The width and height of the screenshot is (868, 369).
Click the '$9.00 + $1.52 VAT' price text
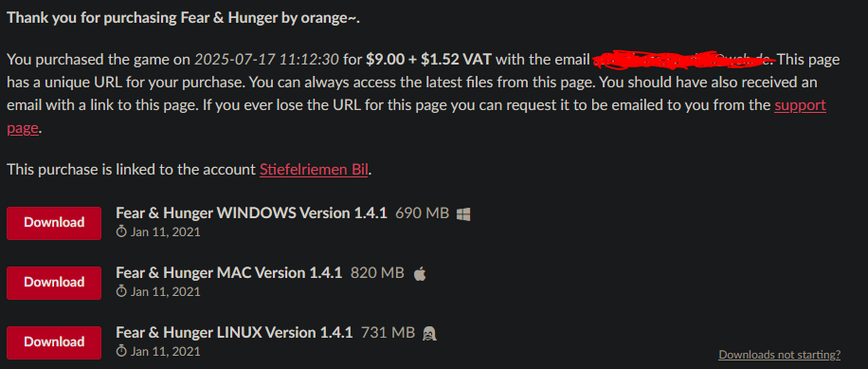click(429, 59)
